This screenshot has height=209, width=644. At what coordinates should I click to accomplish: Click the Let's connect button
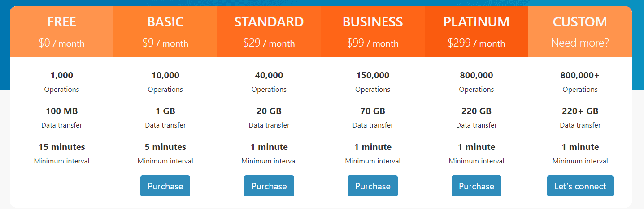[x=580, y=186]
